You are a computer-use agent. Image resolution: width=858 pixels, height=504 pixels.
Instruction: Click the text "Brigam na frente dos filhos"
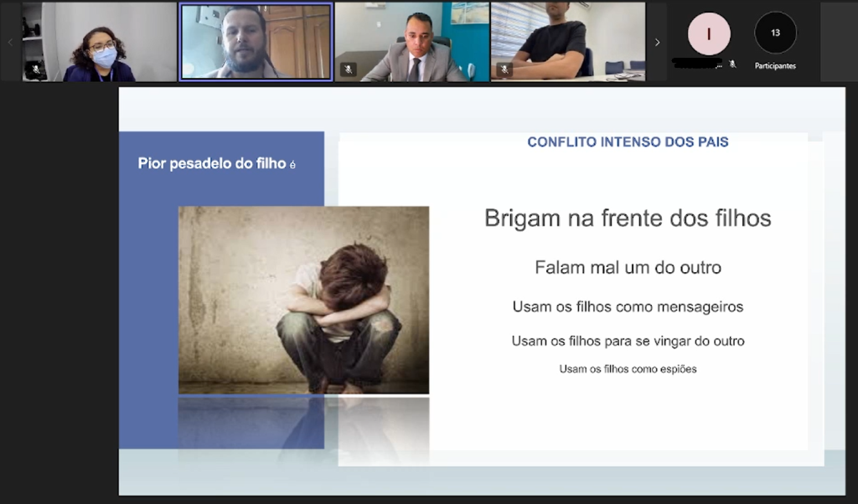(628, 219)
